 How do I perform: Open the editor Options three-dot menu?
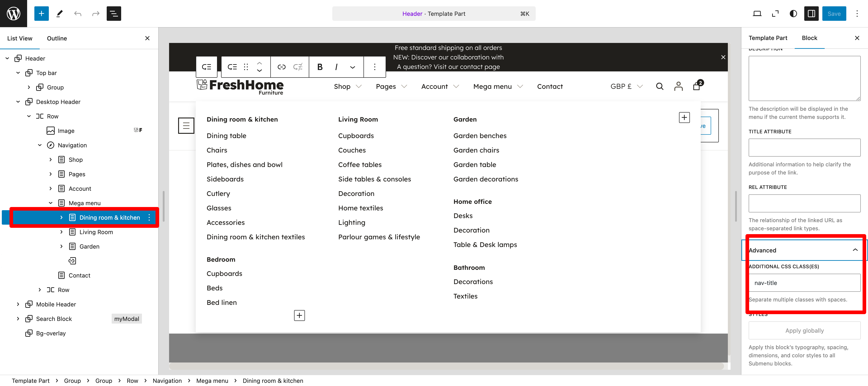coord(857,14)
